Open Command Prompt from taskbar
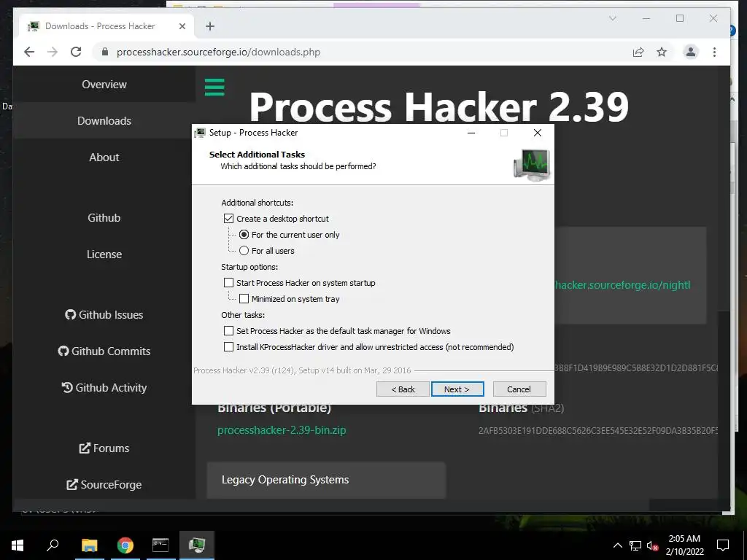The width and height of the screenshot is (747, 560). 160,545
